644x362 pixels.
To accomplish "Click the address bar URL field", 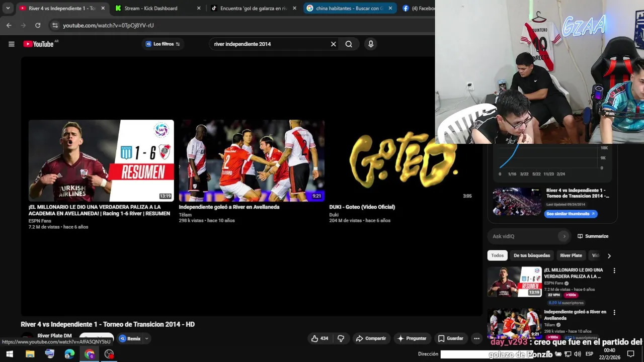I will pyautogui.click(x=242, y=25).
